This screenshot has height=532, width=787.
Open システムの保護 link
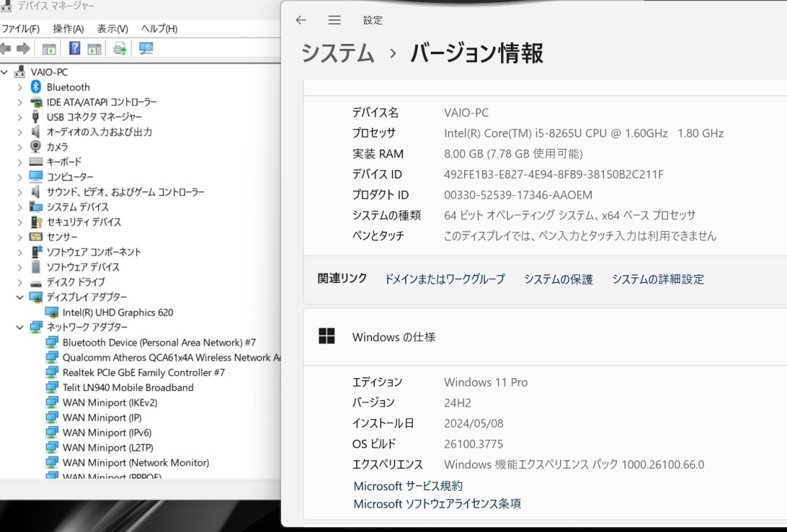pos(558,279)
